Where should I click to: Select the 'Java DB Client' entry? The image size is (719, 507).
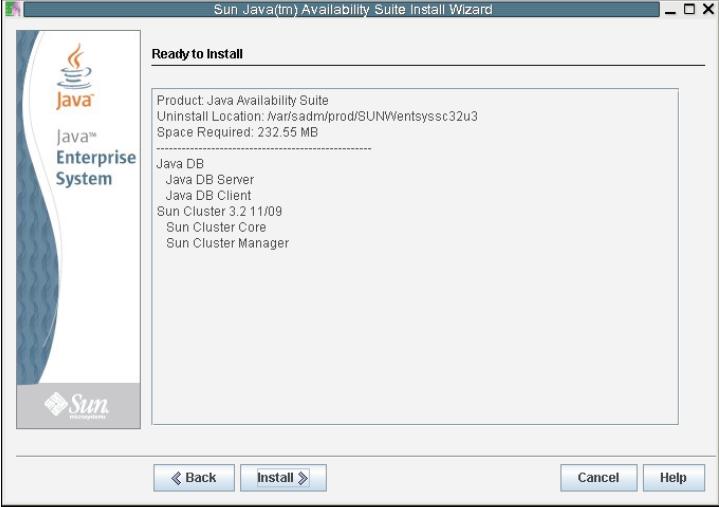click(208, 196)
